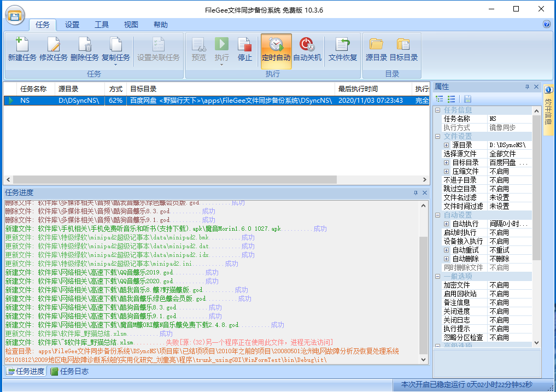Click right arrow of task list scrollbar
556x392 pixels.
pos(424,179)
